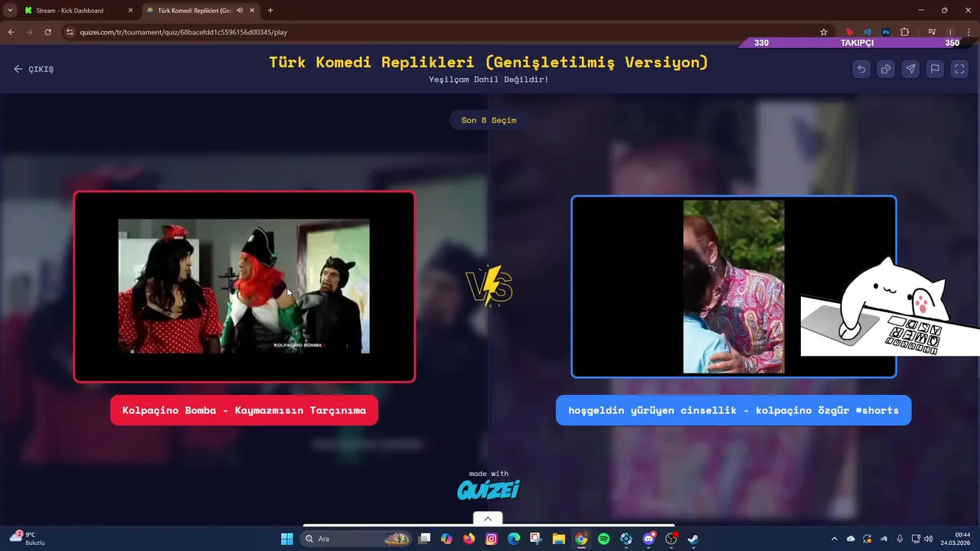
Task: Close the Türk Komedi Replikleri tab
Action: tap(252, 11)
